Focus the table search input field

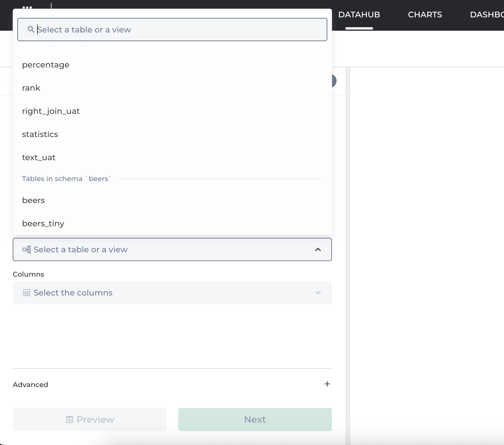(180, 30)
